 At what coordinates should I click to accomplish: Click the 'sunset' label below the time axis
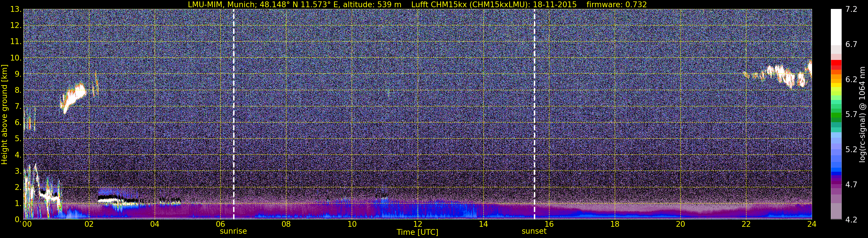[534, 231]
